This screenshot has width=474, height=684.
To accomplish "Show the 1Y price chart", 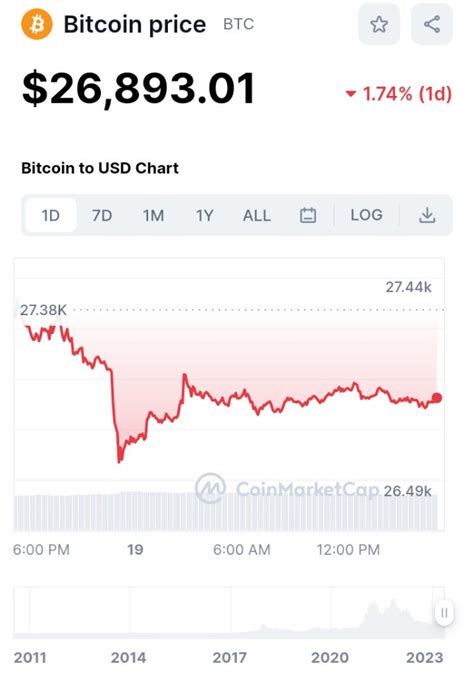I will pos(205,215).
